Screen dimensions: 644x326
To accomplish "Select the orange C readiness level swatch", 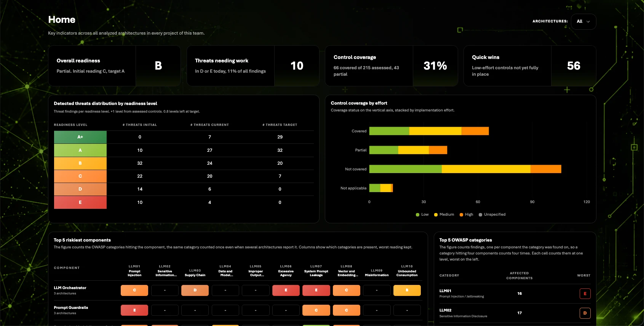I will coord(80,176).
